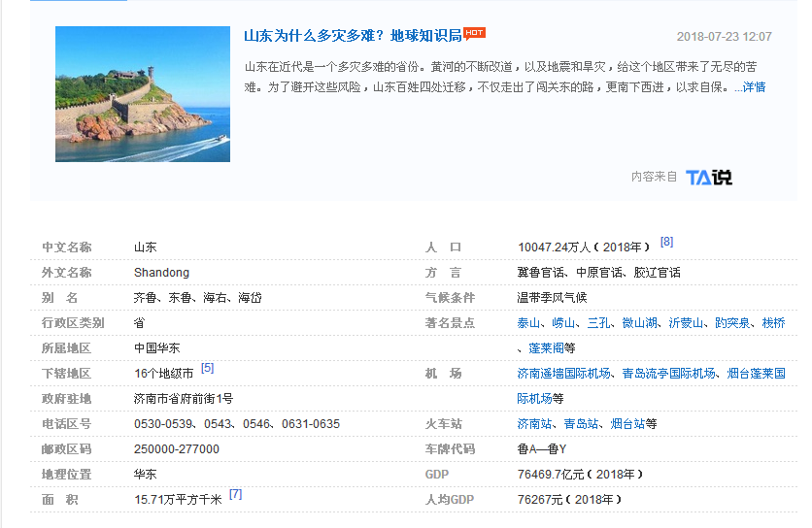
Task: Open the 崂山 attraction link
Action: coord(563,323)
